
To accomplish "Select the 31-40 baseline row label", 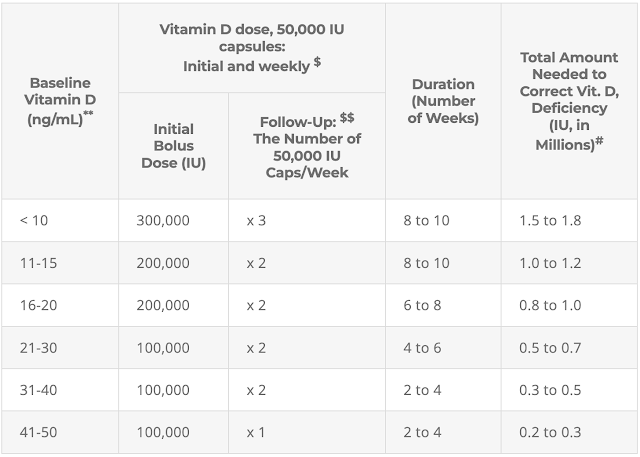I will pos(38,390).
